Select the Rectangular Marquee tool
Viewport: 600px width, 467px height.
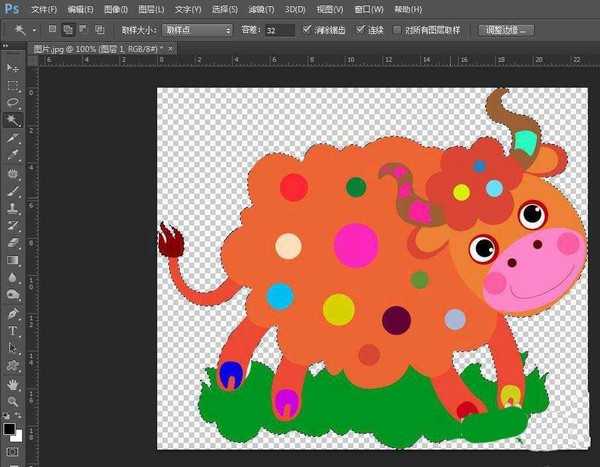point(14,85)
